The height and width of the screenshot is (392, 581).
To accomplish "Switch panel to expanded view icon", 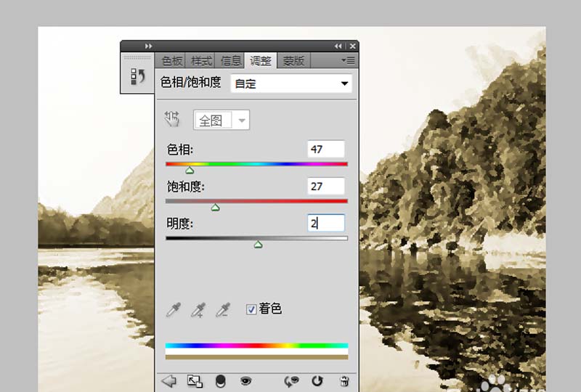I will [x=195, y=381].
